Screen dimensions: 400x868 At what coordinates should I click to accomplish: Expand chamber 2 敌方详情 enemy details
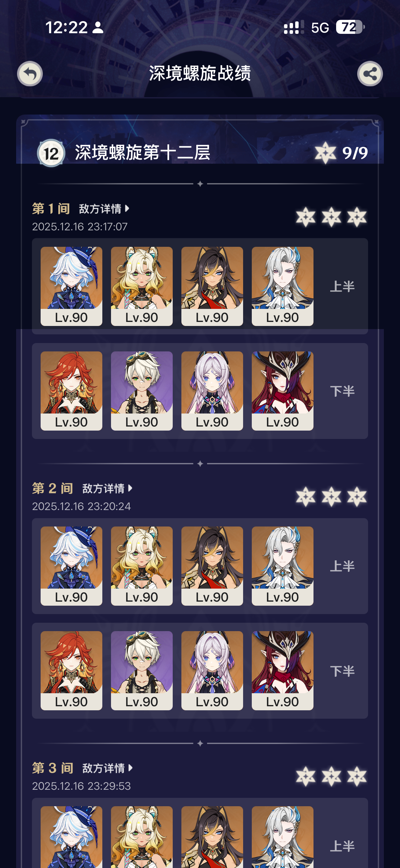[x=107, y=489]
